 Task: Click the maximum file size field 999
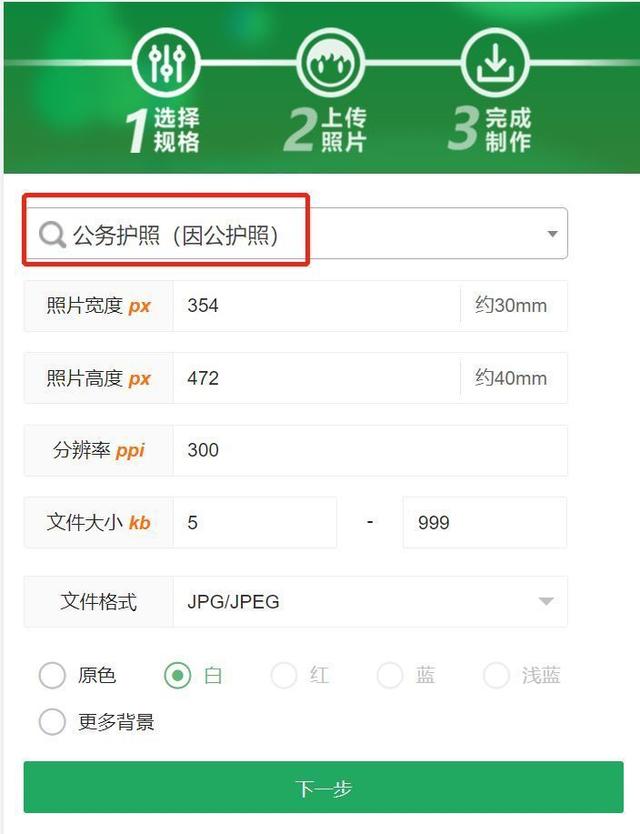point(485,522)
